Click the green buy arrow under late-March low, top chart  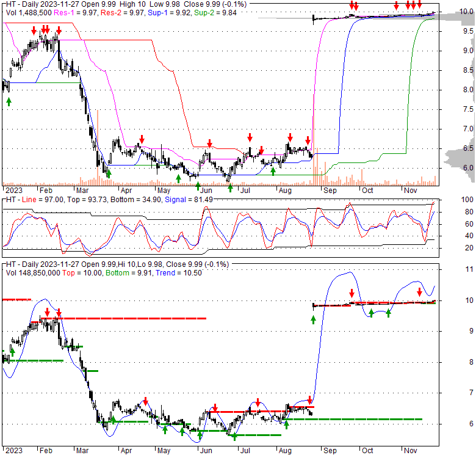[x=109, y=173]
